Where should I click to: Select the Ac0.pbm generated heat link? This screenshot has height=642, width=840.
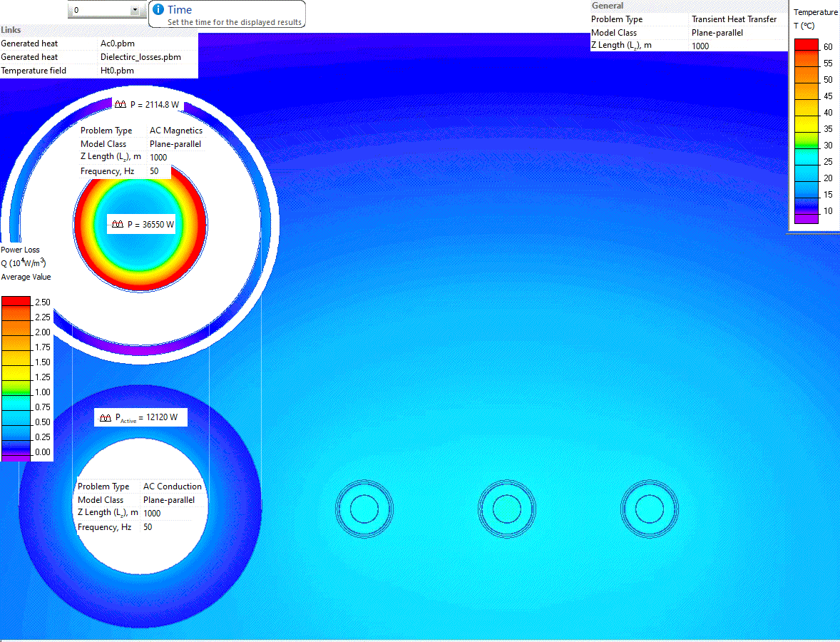coord(118,44)
